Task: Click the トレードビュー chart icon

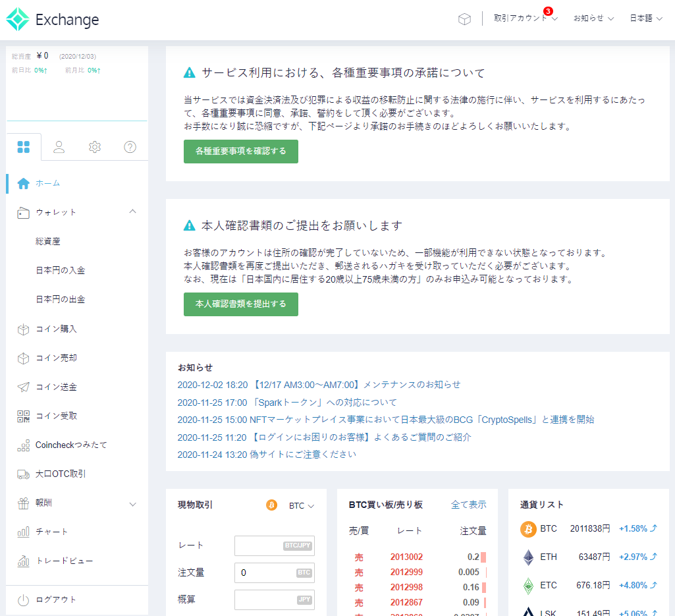Action: (23, 561)
